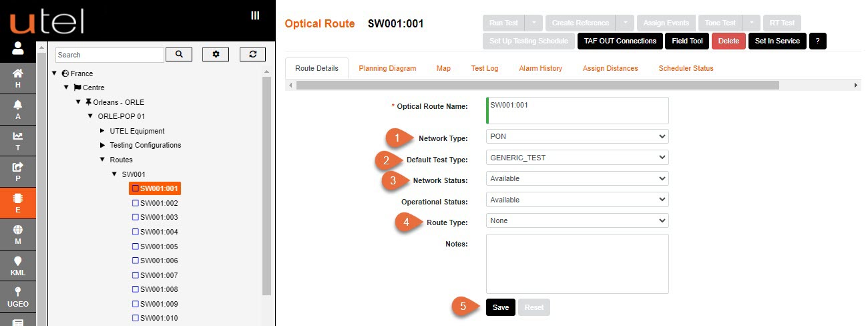This screenshot has width=868, height=326.
Task: Open the Alarm History tab
Action: (x=540, y=68)
